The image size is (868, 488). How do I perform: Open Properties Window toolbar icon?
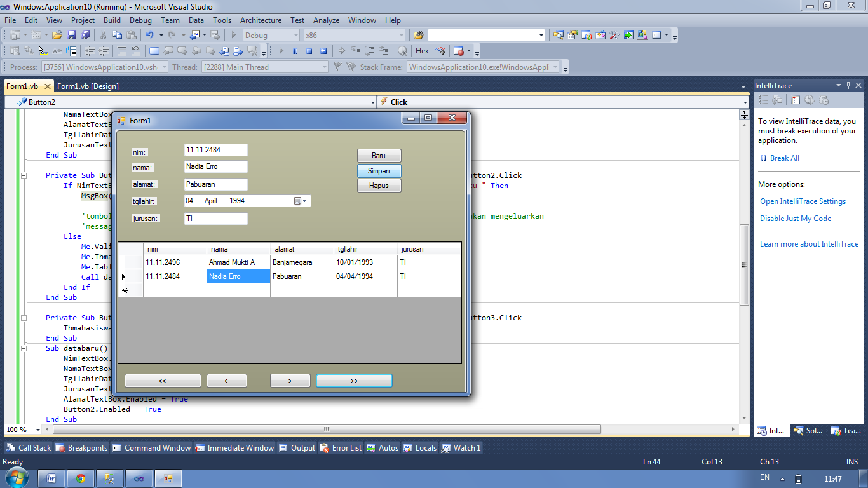pyautogui.click(x=573, y=35)
